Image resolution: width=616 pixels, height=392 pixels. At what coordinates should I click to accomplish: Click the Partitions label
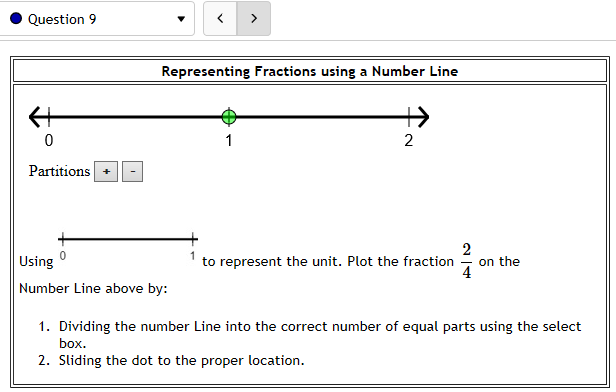click(x=59, y=171)
